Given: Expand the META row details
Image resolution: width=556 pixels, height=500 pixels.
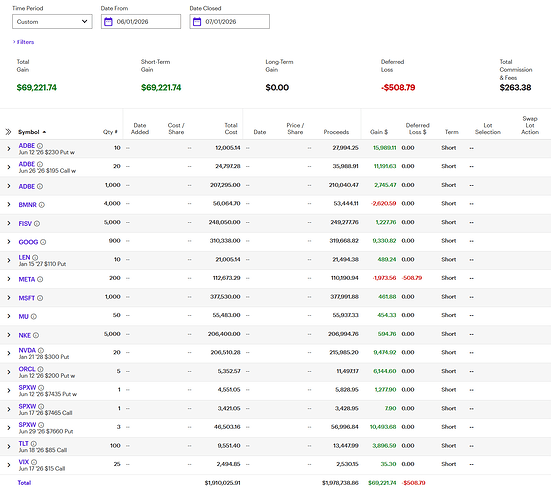Looking at the screenshot, I should coord(9,280).
